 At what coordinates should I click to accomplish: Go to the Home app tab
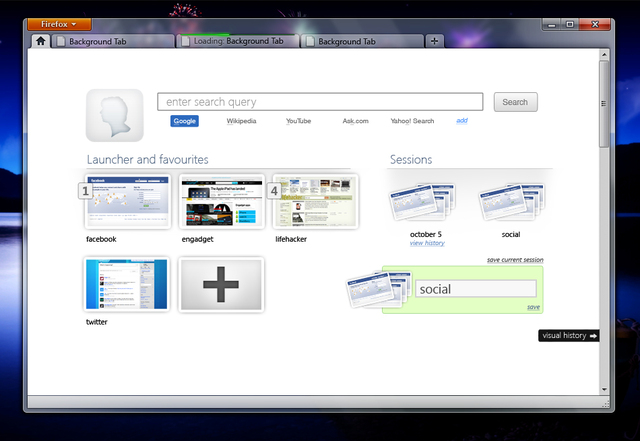tap(40, 41)
